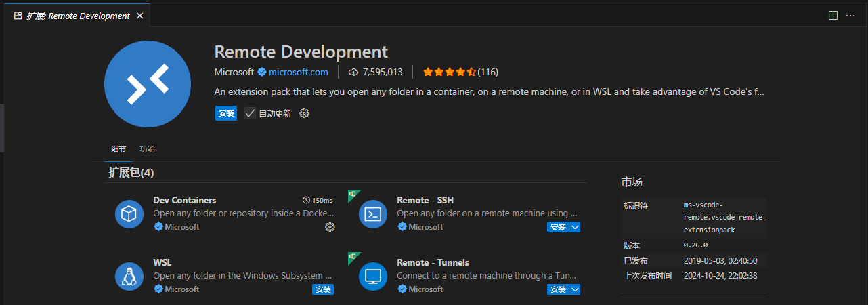Viewport: 868px width, 305px height.
Task: Open the editor more actions ellipsis
Action: pyautogui.click(x=850, y=15)
